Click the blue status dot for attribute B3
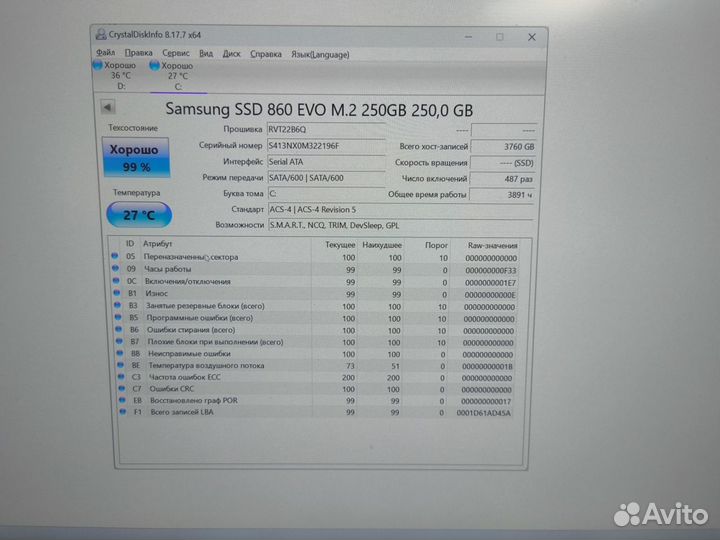 pos(118,305)
